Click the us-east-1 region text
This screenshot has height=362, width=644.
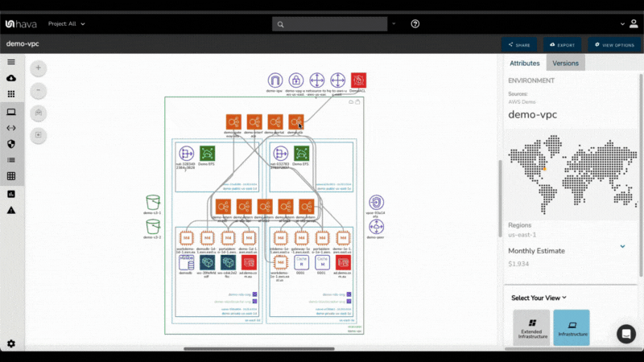[522, 235]
